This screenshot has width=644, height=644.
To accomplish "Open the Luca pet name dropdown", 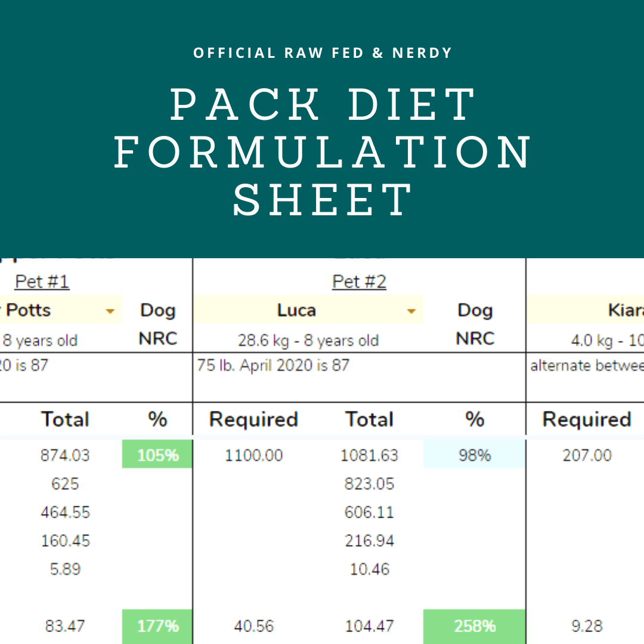I will pyautogui.click(x=411, y=310).
